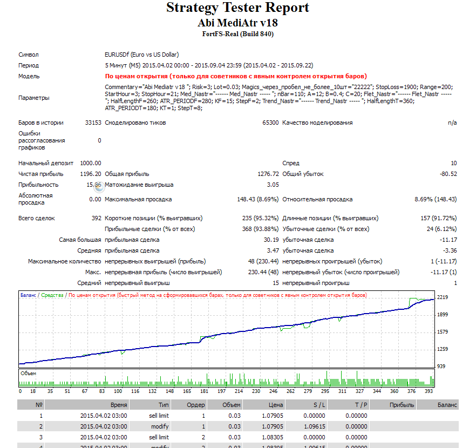Click the bars in history value 33153

coord(93,123)
